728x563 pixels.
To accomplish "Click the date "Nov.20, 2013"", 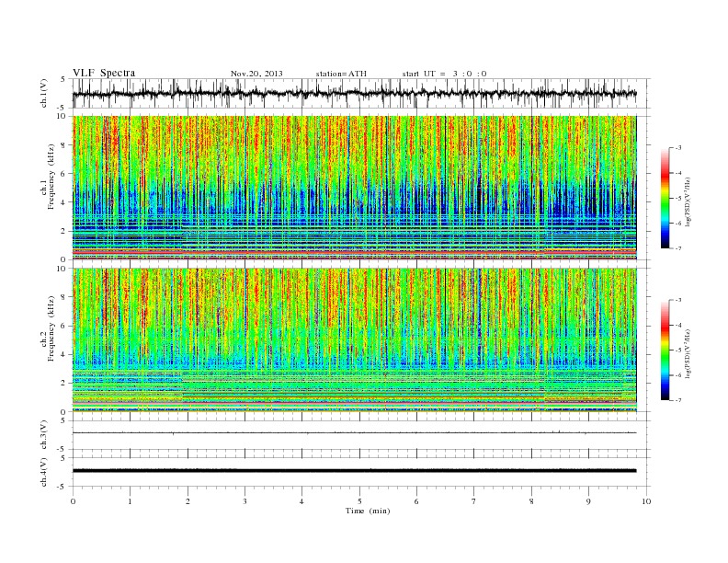I will click(256, 74).
